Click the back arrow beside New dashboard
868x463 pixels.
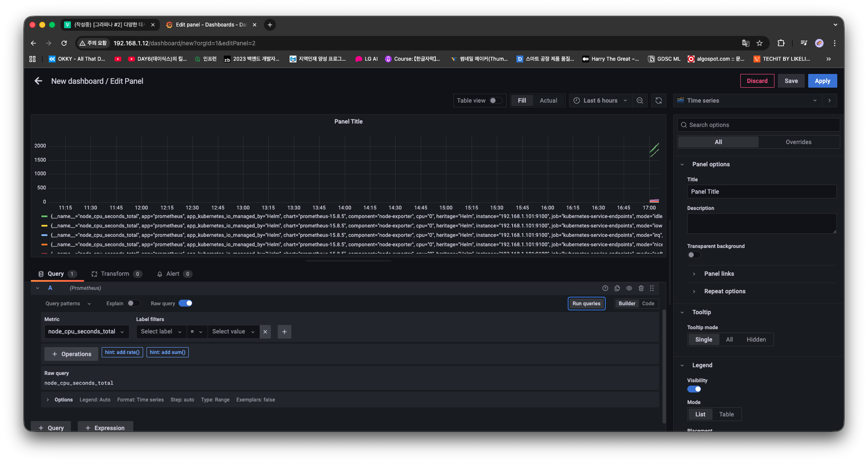click(x=38, y=81)
